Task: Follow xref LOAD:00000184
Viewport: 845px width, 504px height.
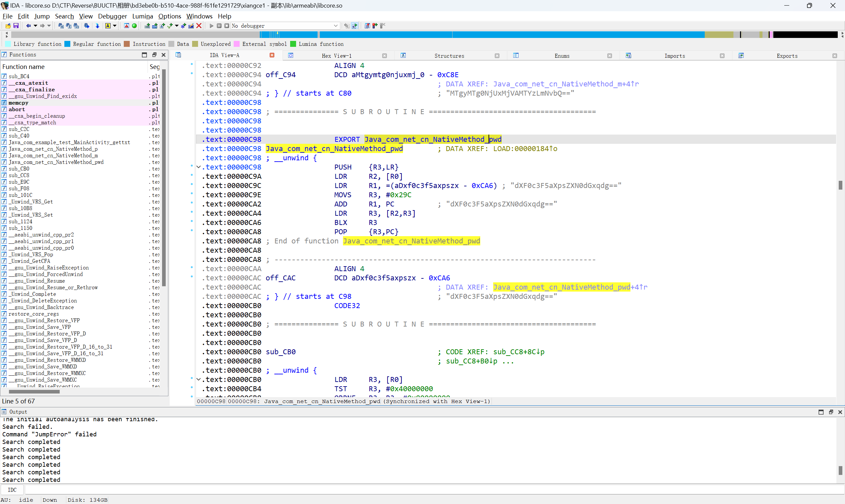Action: (525, 148)
